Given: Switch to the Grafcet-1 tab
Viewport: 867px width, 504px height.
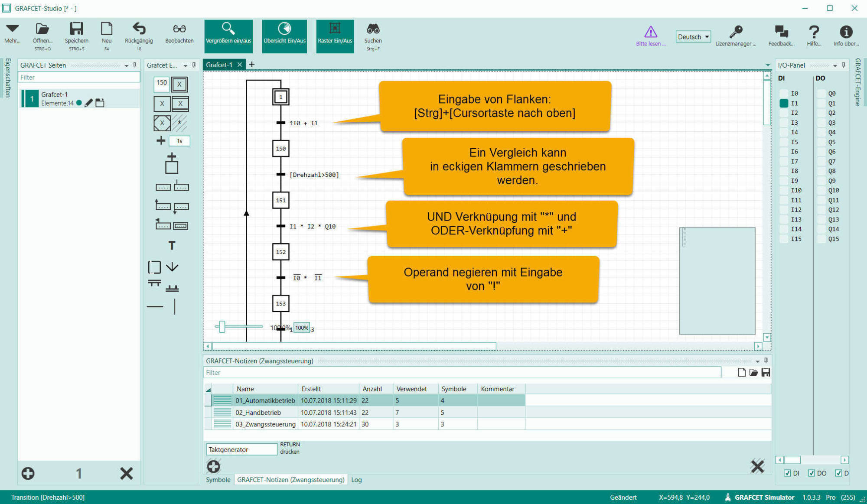Looking at the screenshot, I should (x=219, y=65).
